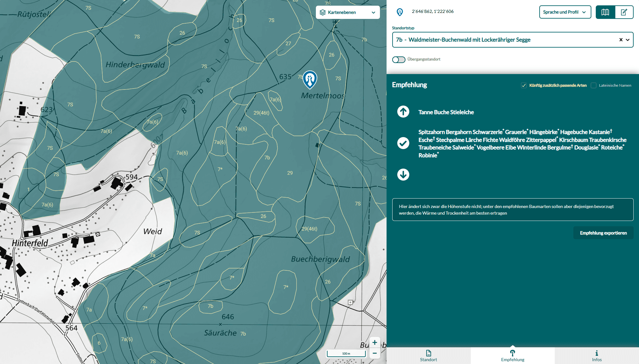
Task: Switch to the Standort tab
Action: pos(428,355)
